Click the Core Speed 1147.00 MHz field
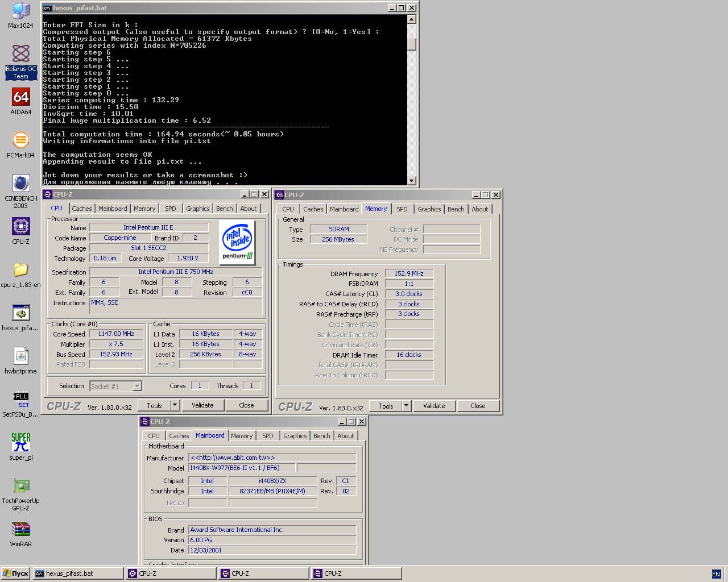 click(116, 334)
